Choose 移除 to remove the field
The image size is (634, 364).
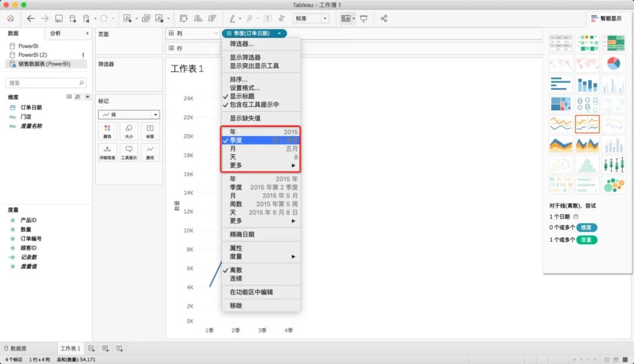pyautogui.click(x=261, y=306)
